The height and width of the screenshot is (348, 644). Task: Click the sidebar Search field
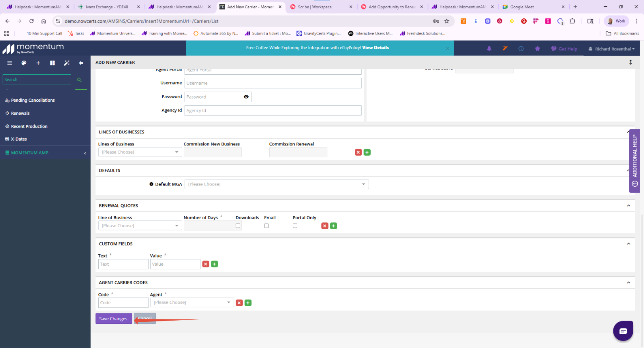coord(37,79)
